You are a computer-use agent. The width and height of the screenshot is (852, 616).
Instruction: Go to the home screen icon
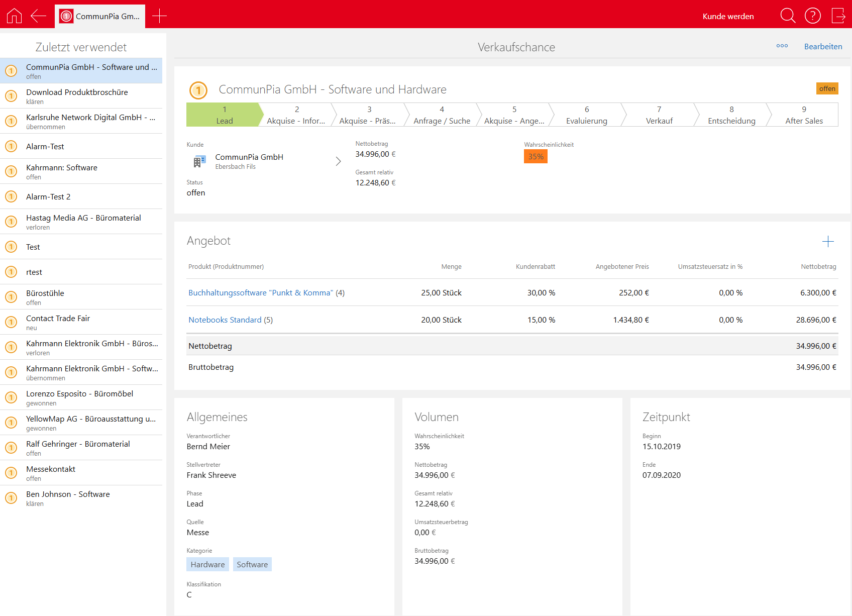(x=14, y=16)
